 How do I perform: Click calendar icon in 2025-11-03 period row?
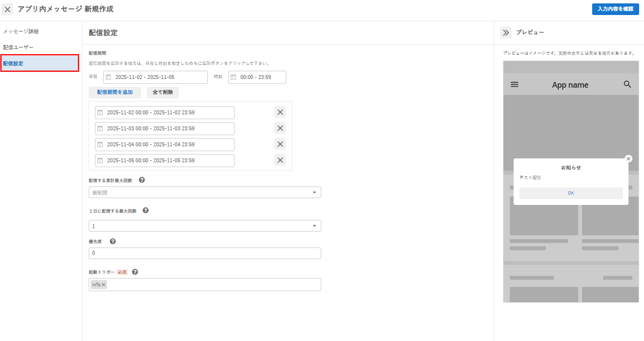[100, 128]
